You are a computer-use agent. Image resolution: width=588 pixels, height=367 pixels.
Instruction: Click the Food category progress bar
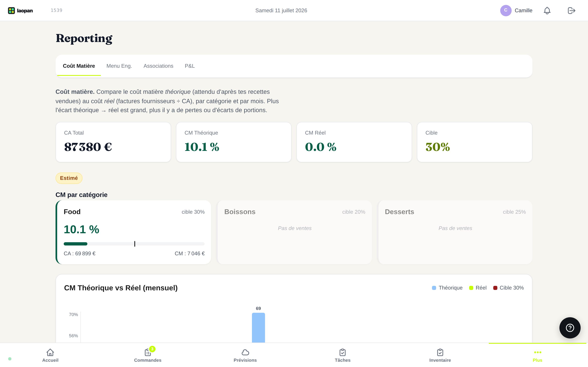(x=134, y=244)
